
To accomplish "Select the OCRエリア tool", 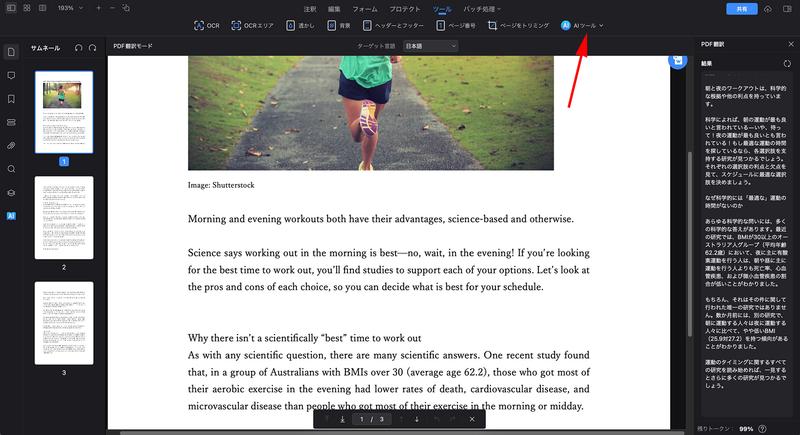I will [250, 24].
